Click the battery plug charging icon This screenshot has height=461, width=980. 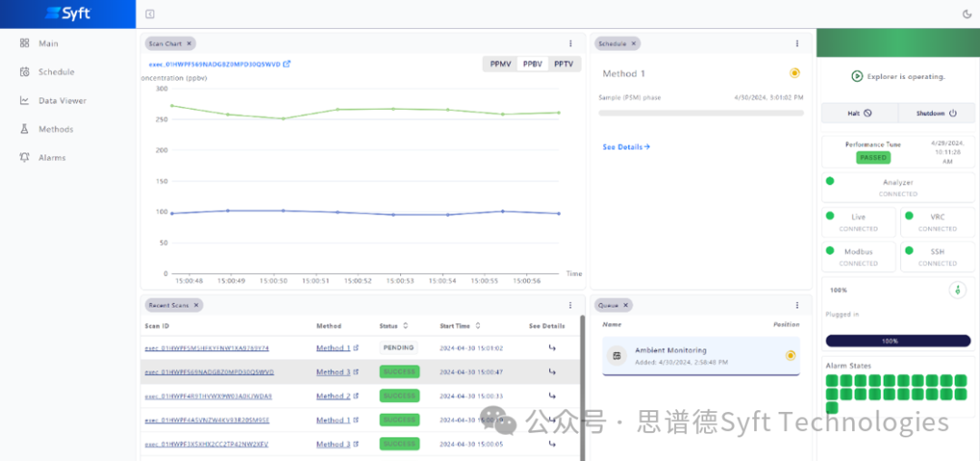coord(957,289)
